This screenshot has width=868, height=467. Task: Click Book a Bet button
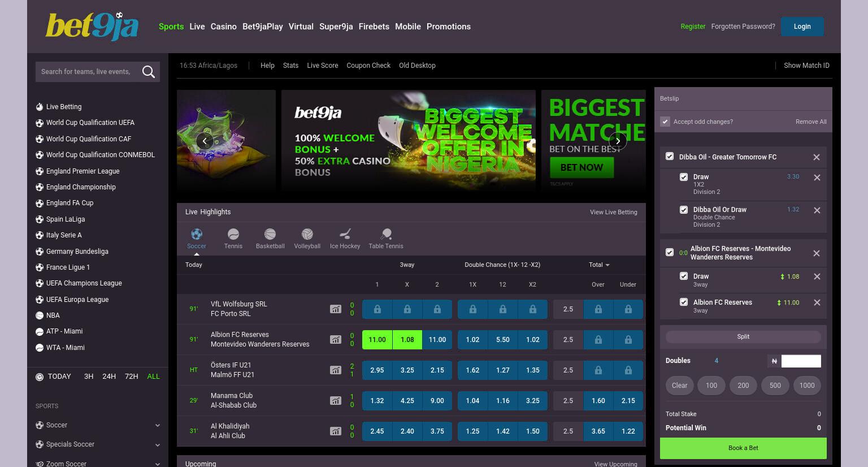tap(743, 448)
